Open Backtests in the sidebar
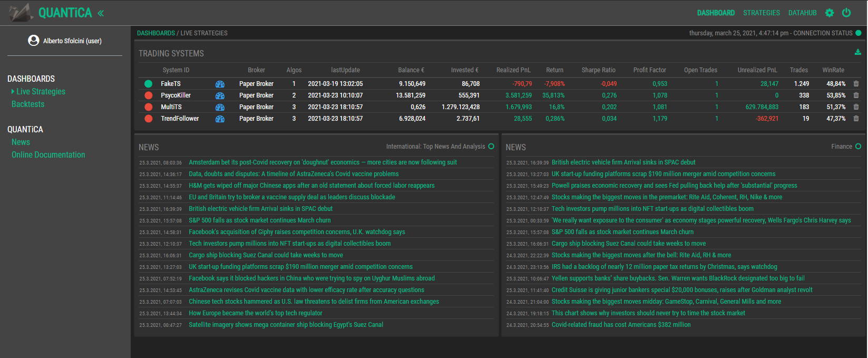This screenshot has width=868, height=358. [x=28, y=104]
